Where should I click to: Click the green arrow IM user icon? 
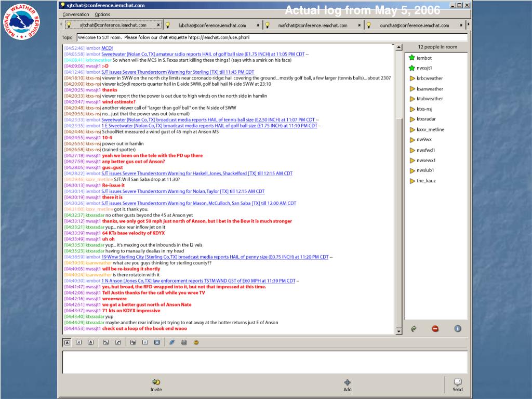[414, 328]
